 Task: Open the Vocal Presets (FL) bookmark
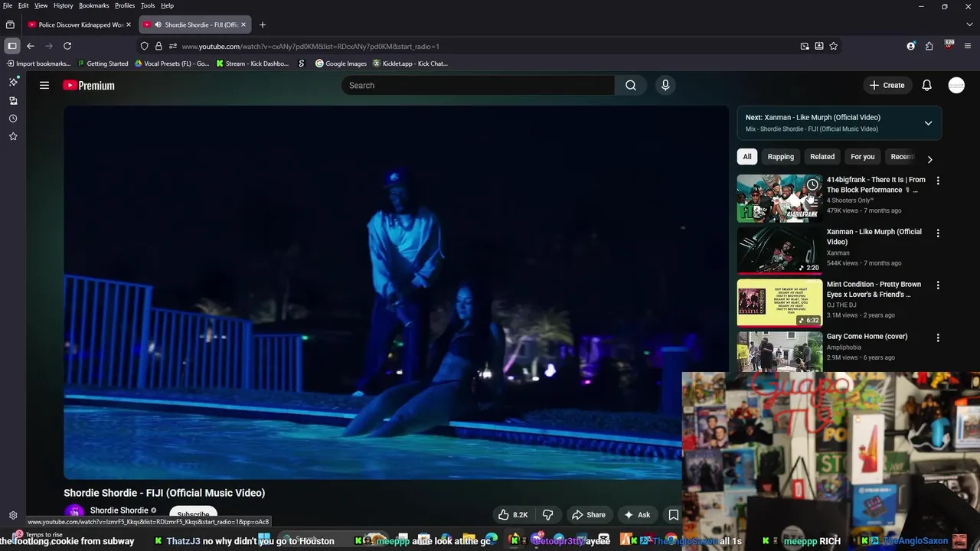click(171, 64)
